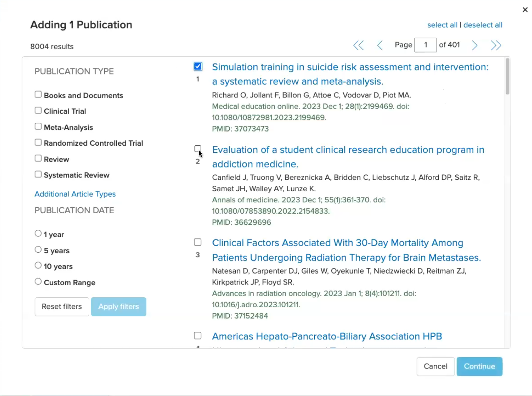
Task: Select the Brain Metastases publication checkbox
Action: point(198,242)
